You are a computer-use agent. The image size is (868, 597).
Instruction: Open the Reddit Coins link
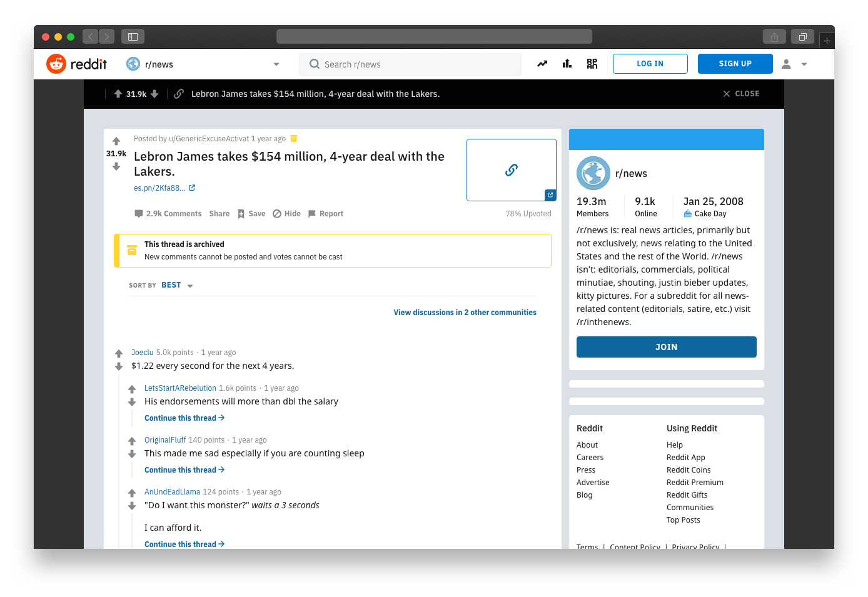(x=689, y=470)
